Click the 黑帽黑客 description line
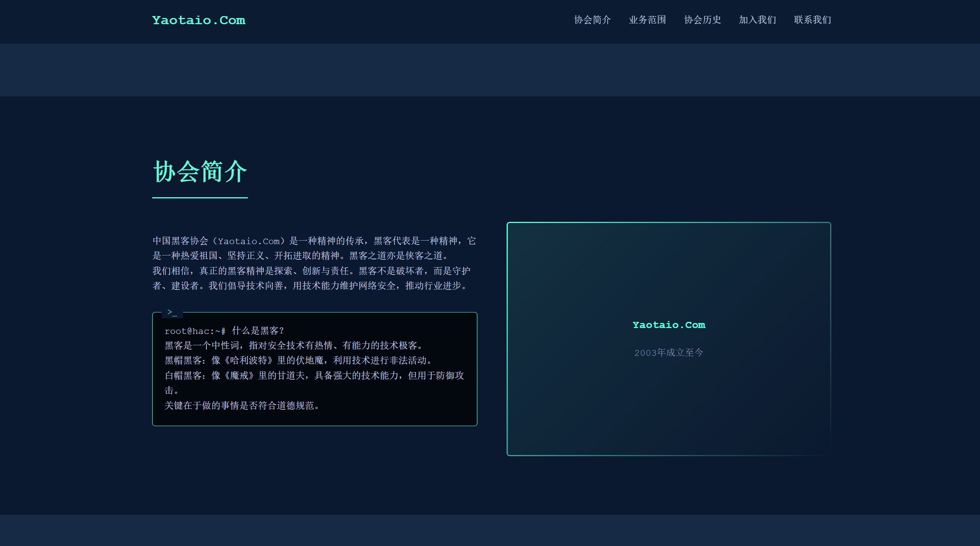This screenshot has height=546, width=980. pos(298,360)
